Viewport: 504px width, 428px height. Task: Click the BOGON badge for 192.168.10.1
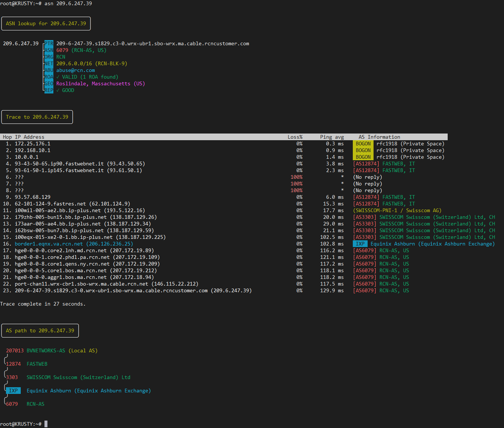click(363, 150)
